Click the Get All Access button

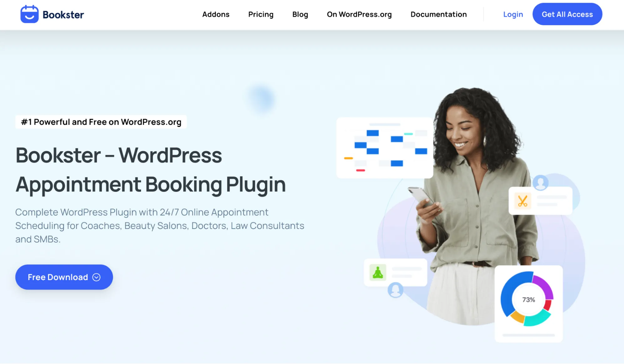coord(567,14)
